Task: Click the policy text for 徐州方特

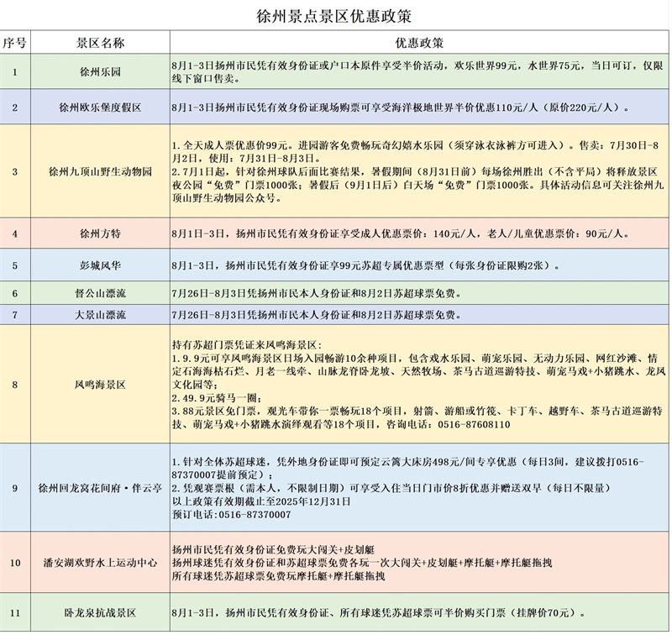Action: coord(399,233)
